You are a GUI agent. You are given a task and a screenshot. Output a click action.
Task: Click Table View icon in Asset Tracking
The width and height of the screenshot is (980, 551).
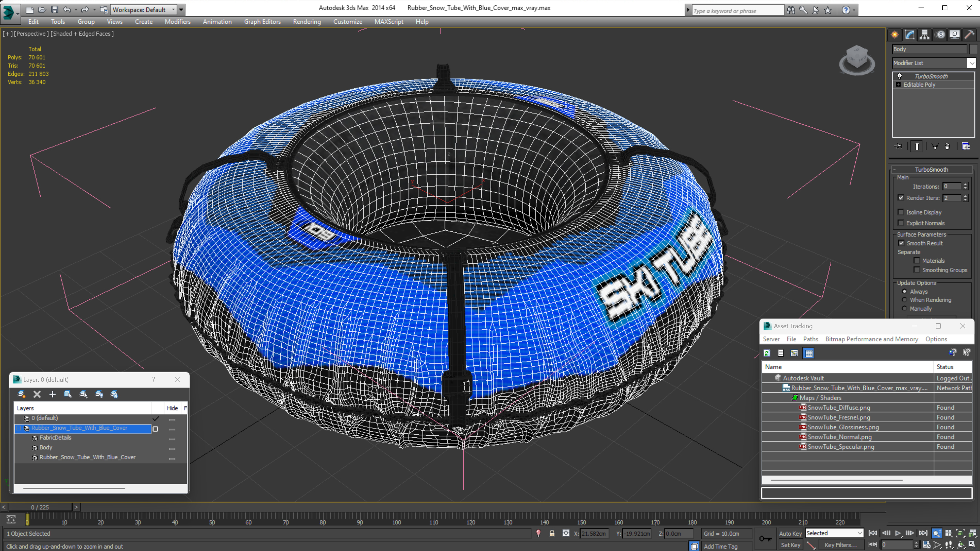click(809, 353)
